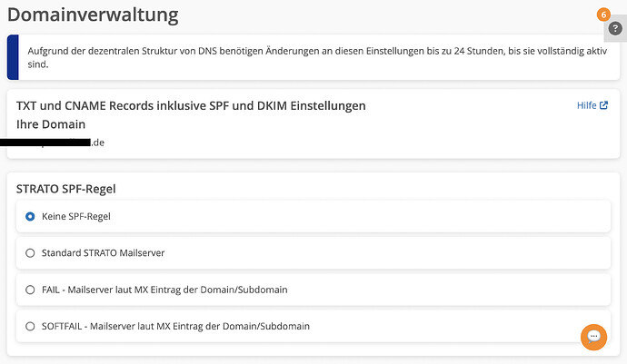
Task: Click the orange notification badge showing 6
Action: 603,15
